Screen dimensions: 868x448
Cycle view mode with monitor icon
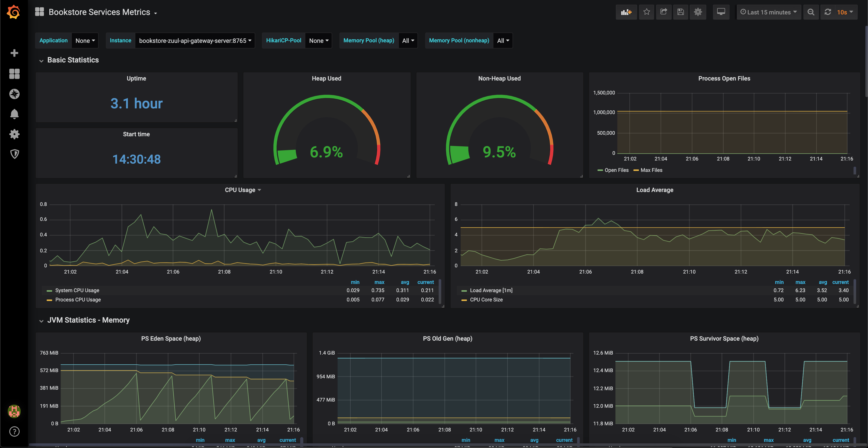point(721,12)
